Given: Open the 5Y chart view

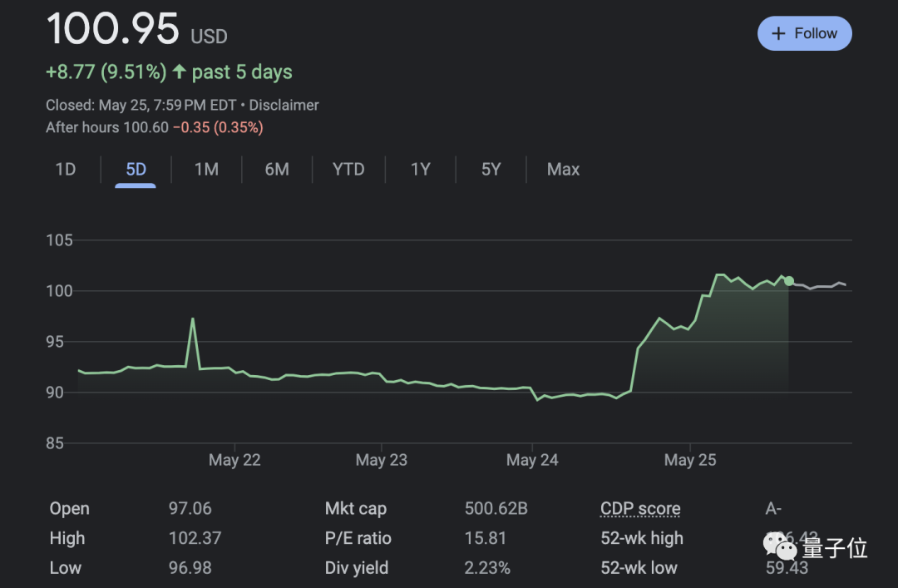Looking at the screenshot, I should pyautogui.click(x=491, y=170).
